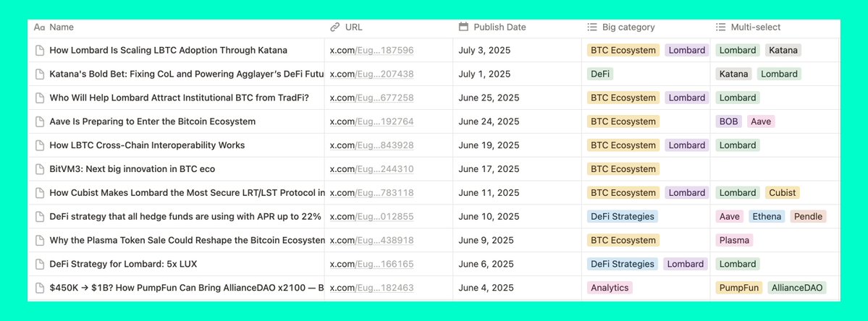Screen dimensions: 868x321
Task: Click list icon in Big category header
Action: [x=592, y=27]
